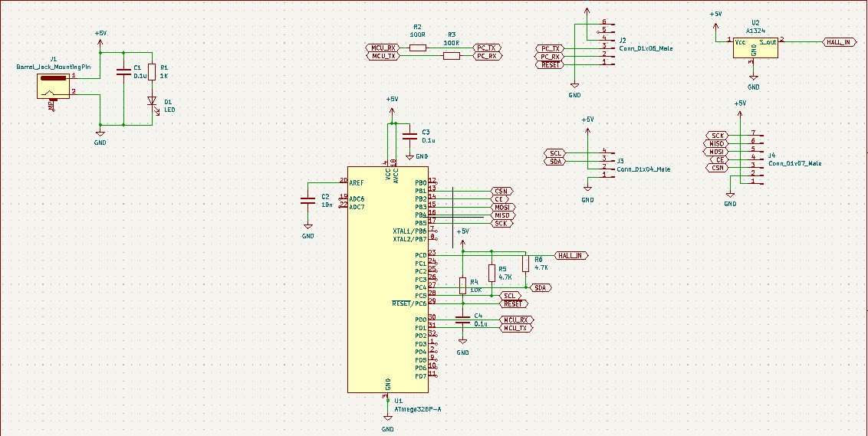
Task: Click capacitor C3 near the VCC pin
Action: (409, 136)
